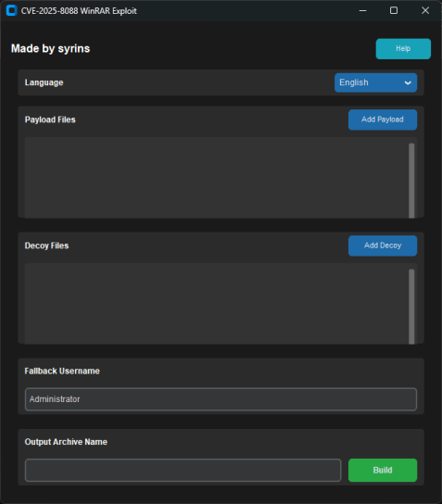Click the blue app icon in title bar
This screenshot has width=442, height=504.
click(11, 10)
